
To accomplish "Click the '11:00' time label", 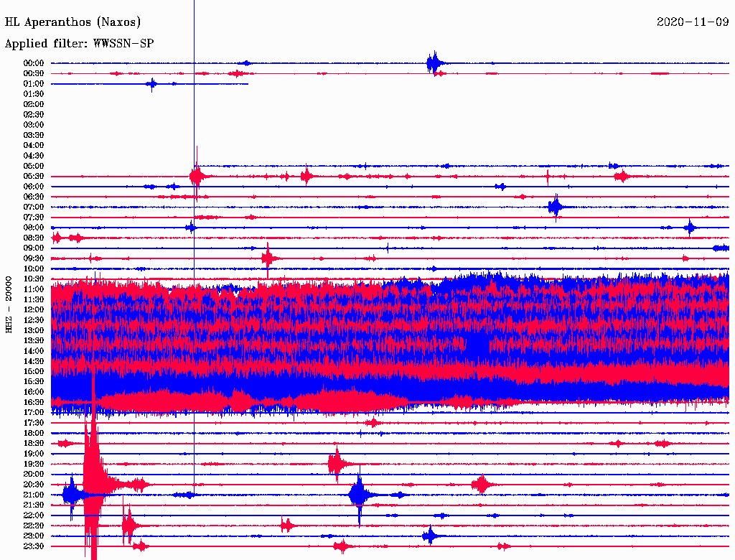I will (34, 289).
